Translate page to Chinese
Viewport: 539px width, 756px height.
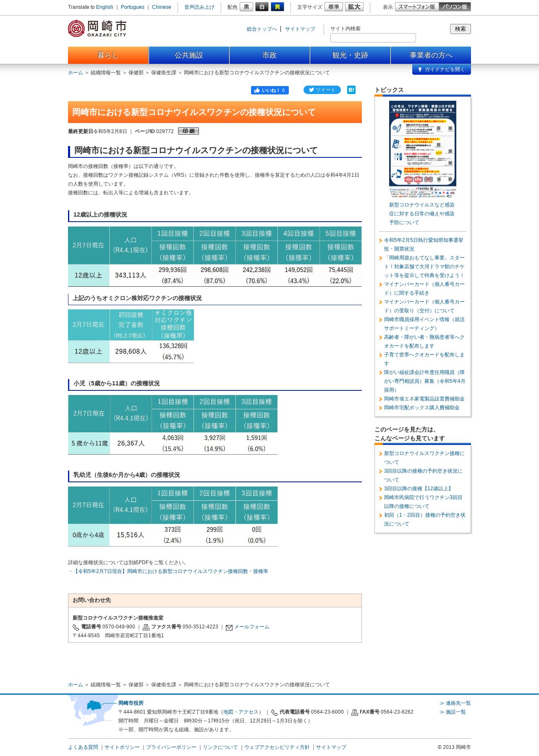[x=162, y=7]
